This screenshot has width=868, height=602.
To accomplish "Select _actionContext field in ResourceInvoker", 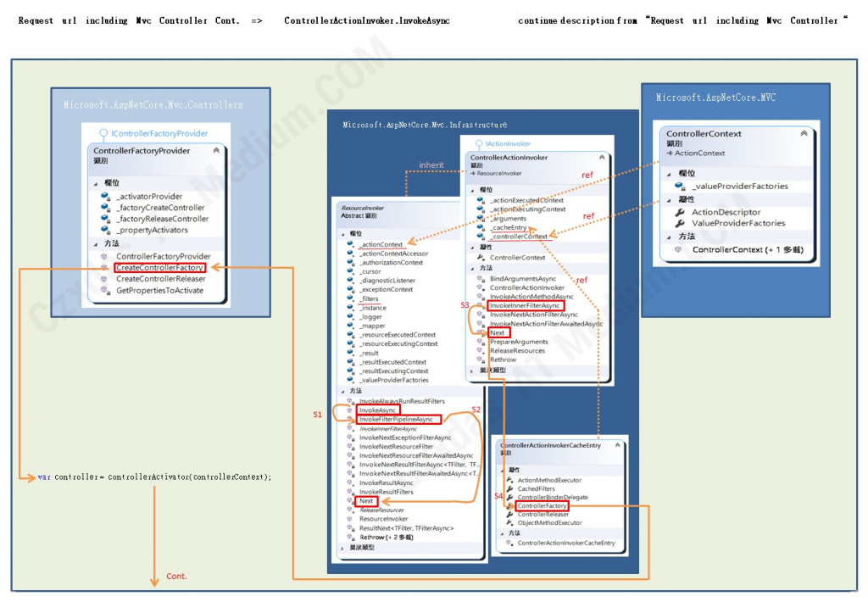I will click(x=381, y=244).
